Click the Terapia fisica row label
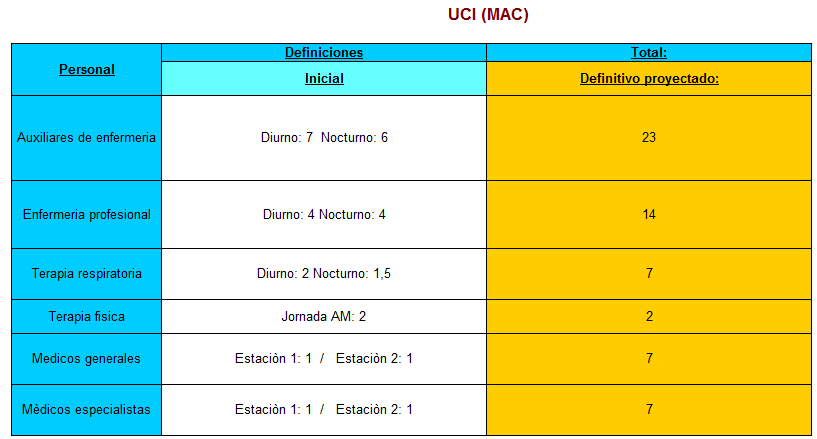Screen dimensions: 817x439 (x=87, y=316)
